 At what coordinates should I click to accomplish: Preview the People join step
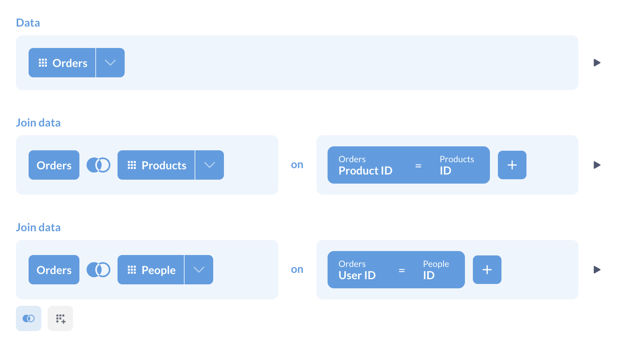click(597, 270)
